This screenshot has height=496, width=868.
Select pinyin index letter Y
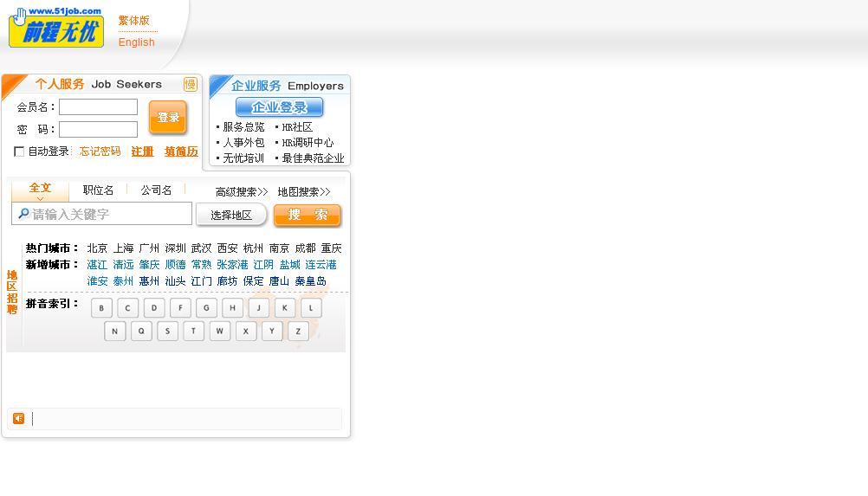coord(272,332)
